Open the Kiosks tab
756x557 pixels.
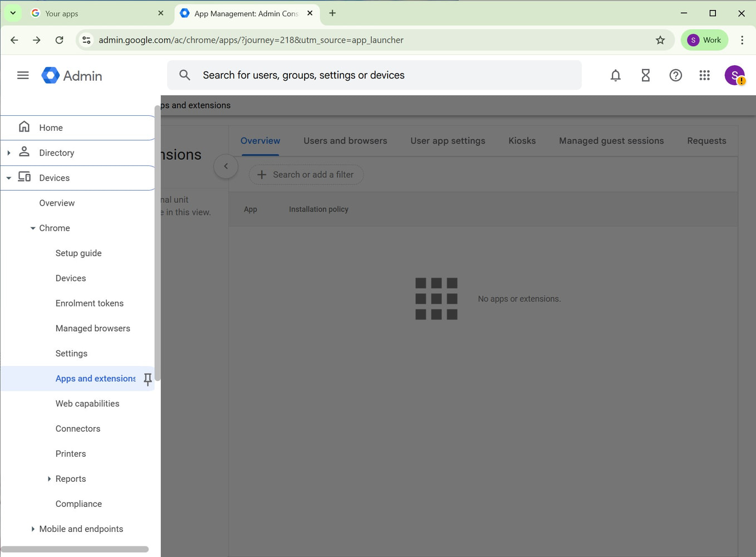pos(522,140)
